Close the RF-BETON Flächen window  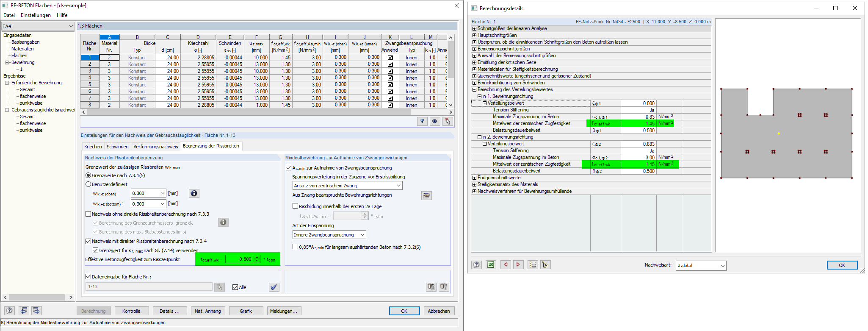click(x=457, y=6)
